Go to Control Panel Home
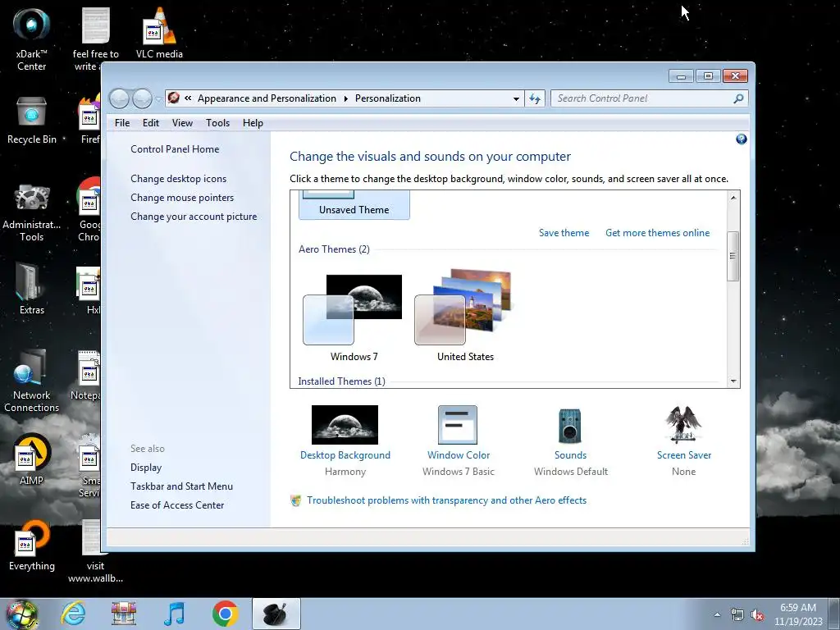 pos(175,149)
